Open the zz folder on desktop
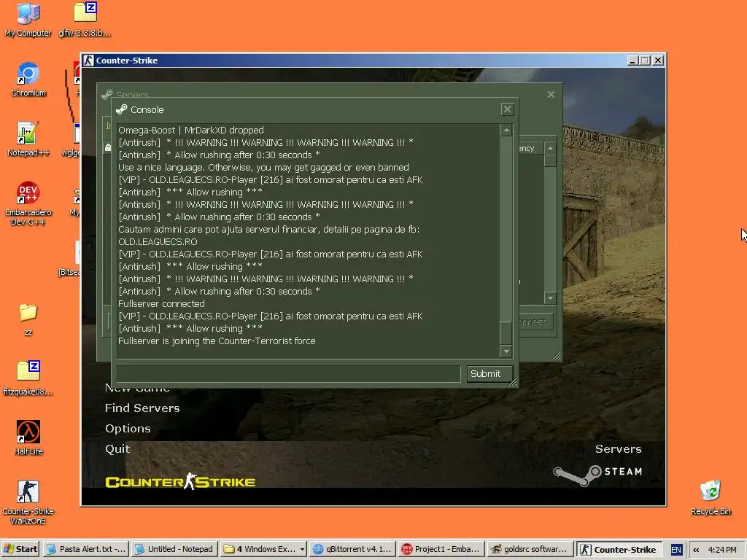Screen dimensions: 747x560 (28, 319)
